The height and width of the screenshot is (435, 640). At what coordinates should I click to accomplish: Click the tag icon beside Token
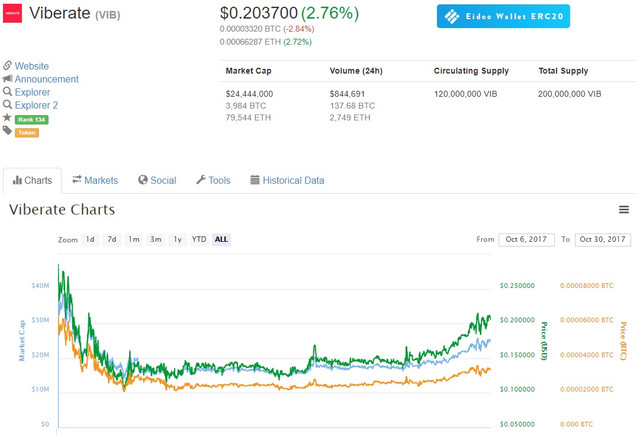tap(7, 131)
